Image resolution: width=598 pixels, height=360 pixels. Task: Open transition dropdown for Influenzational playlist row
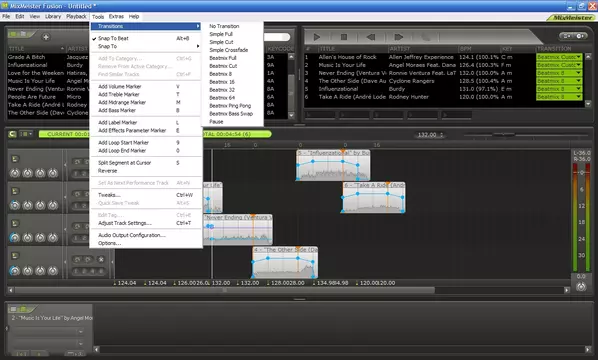[x=579, y=89]
